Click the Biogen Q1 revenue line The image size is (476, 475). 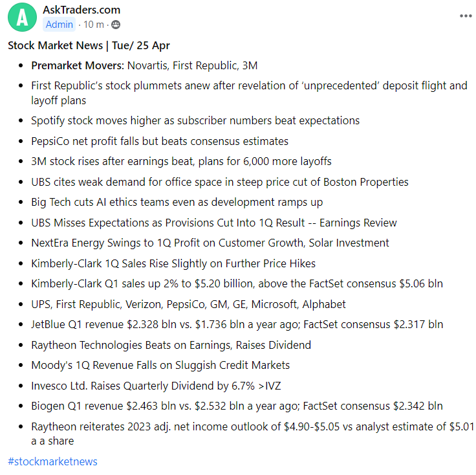pyautogui.click(x=237, y=406)
